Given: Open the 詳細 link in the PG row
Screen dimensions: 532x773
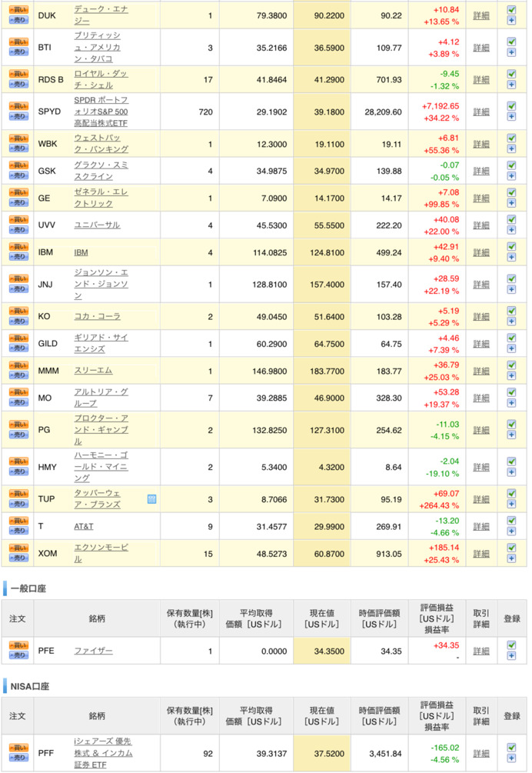Looking at the screenshot, I should pos(481,430).
